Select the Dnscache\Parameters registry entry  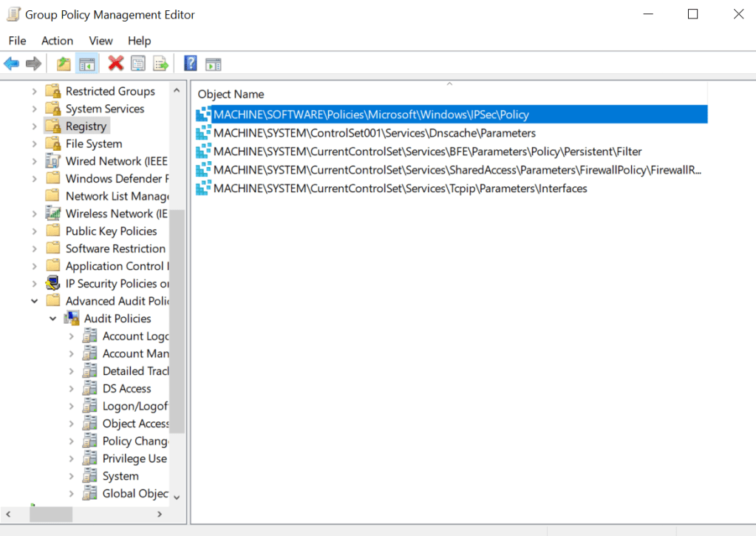point(374,133)
